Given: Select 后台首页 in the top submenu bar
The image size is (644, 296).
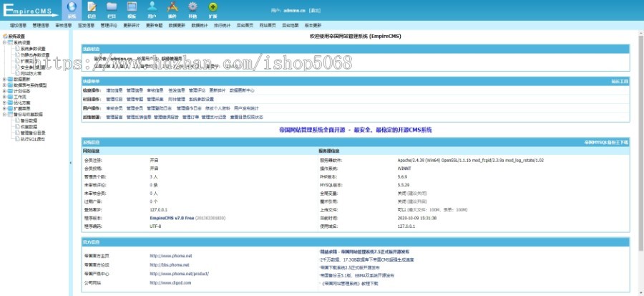Looking at the screenshot, I should (x=245, y=26).
